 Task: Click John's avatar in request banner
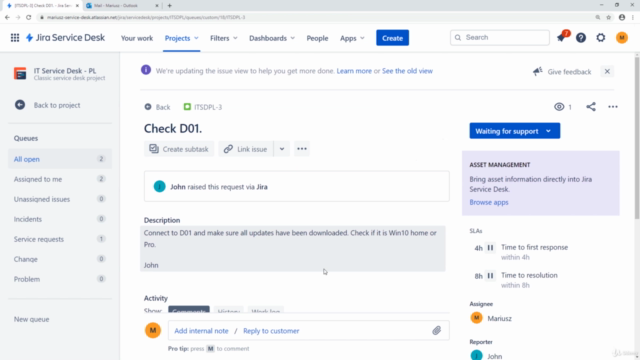[x=159, y=187]
